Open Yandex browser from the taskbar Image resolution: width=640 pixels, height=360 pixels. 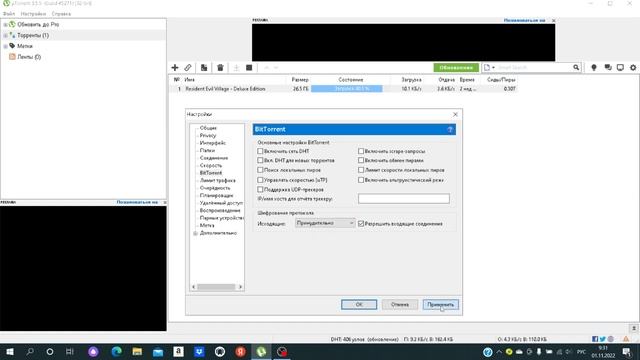pos(240,351)
